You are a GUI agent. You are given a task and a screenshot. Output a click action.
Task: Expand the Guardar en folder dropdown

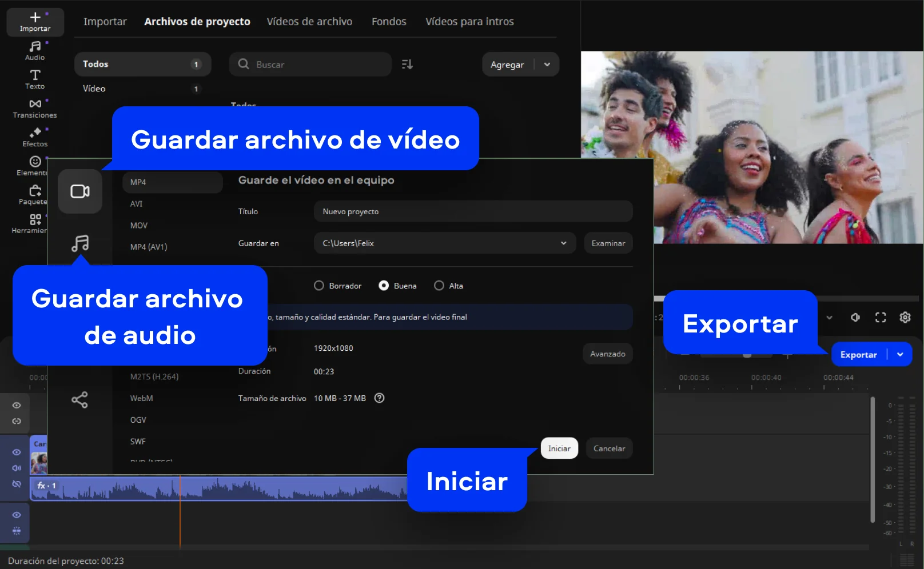[563, 243]
